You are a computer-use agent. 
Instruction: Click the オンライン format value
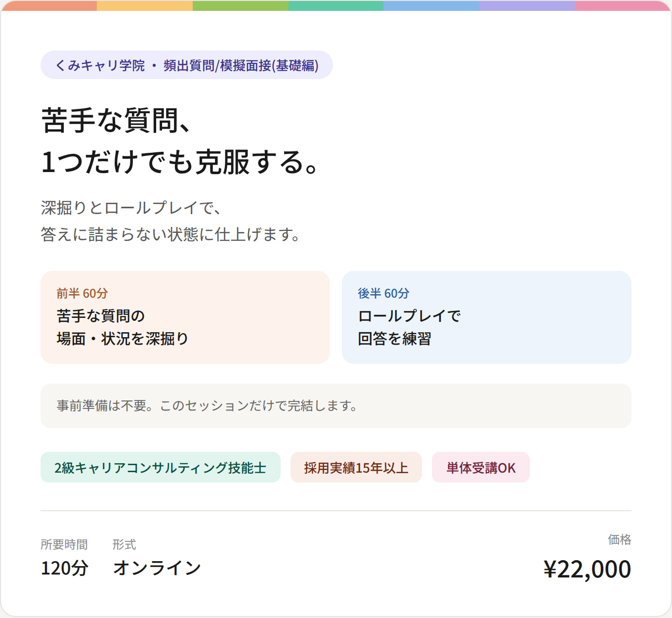tap(157, 568)
